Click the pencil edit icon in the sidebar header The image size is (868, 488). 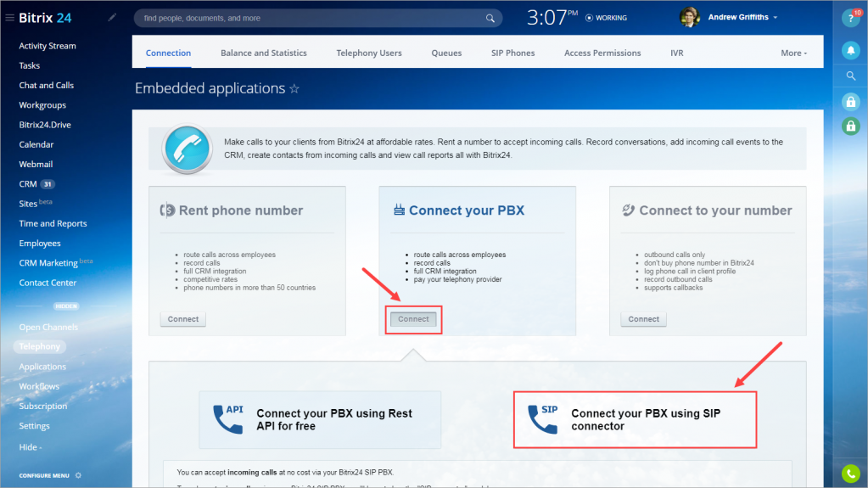pyautogui.click(x=112, y=18)
